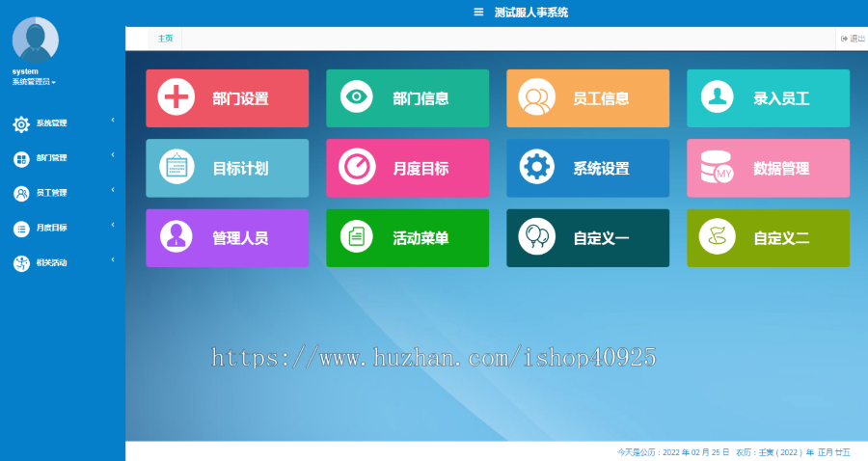Click the 活动菜单 document icon tile
The width and height of the screenshot is (868, 461).
[407, 237]
